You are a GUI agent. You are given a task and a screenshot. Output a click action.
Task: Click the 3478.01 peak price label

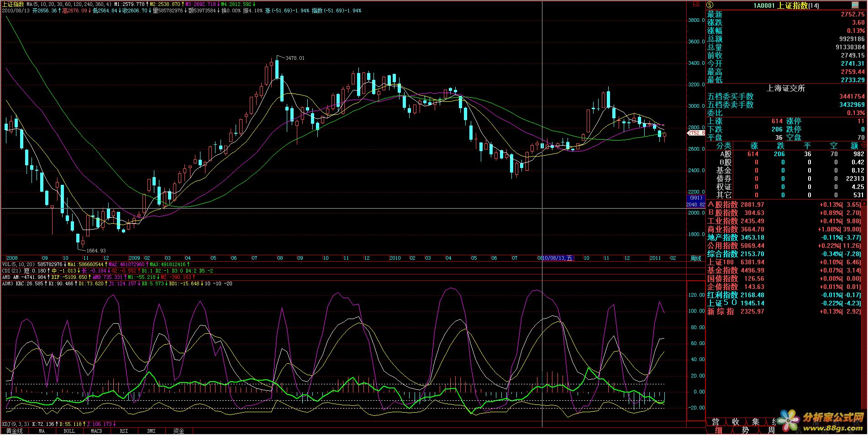pos(295,58)
